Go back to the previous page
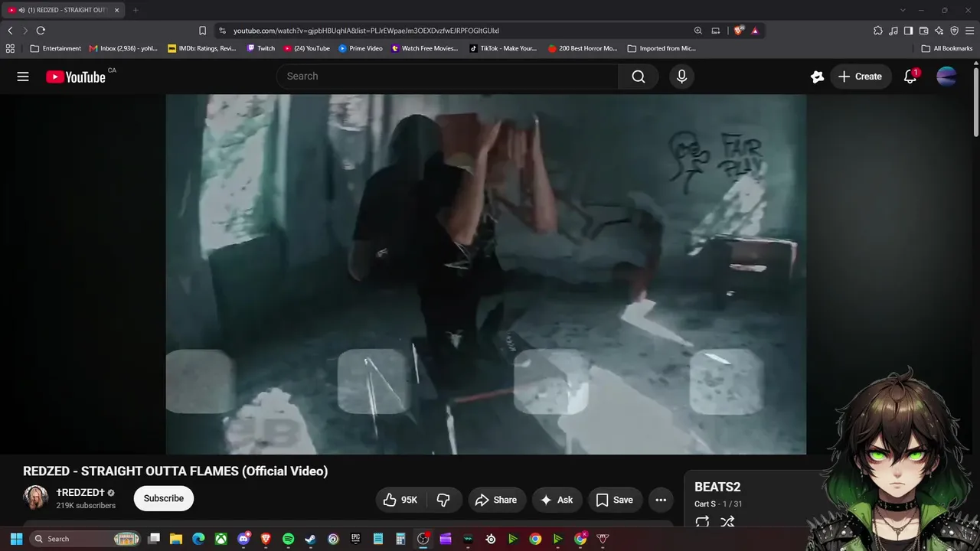The width and height of the screenshot is (980, 551). point(10,31)
